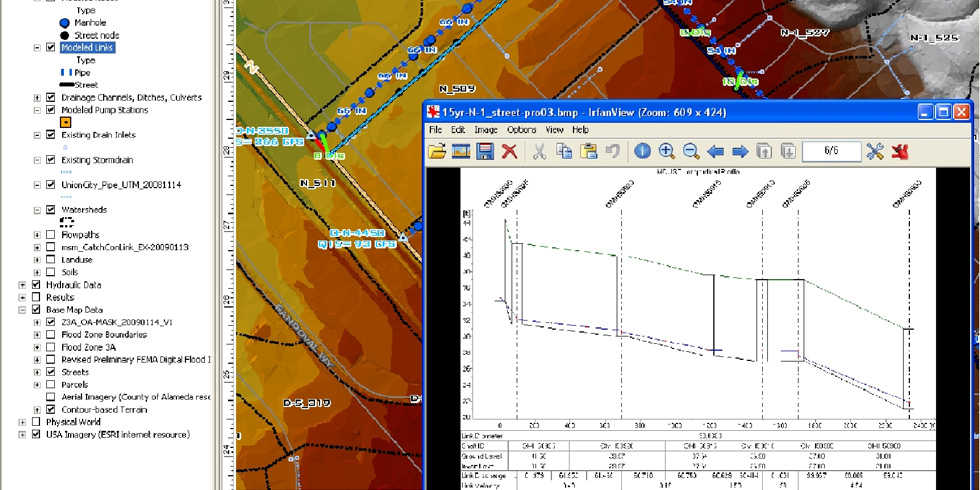Select Aerial Imagery County of Alameda layer
The image size is (980, 490).
click(136, 397)
